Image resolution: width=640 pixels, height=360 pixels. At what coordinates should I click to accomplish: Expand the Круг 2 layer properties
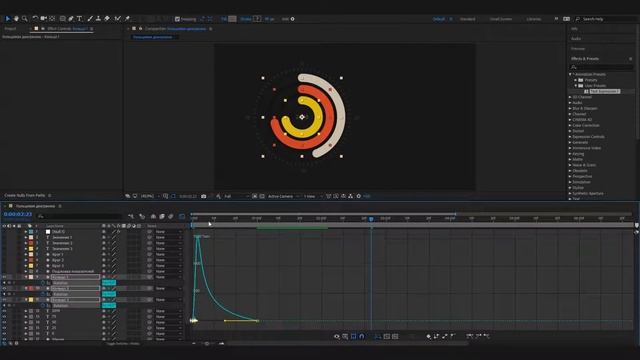(26, 260)
